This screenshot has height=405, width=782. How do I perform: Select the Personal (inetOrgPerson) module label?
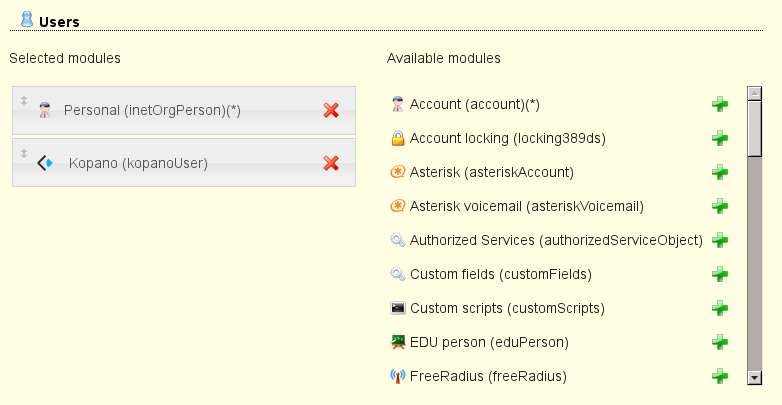[x=152, y=110]
